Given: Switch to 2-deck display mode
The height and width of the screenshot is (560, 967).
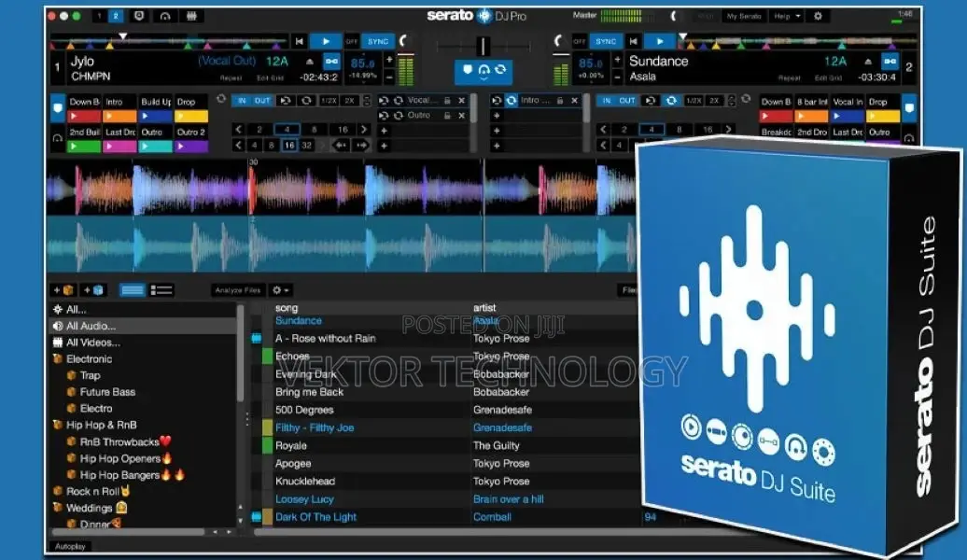Looking at the screenshot, I should (x=116, y=16).
